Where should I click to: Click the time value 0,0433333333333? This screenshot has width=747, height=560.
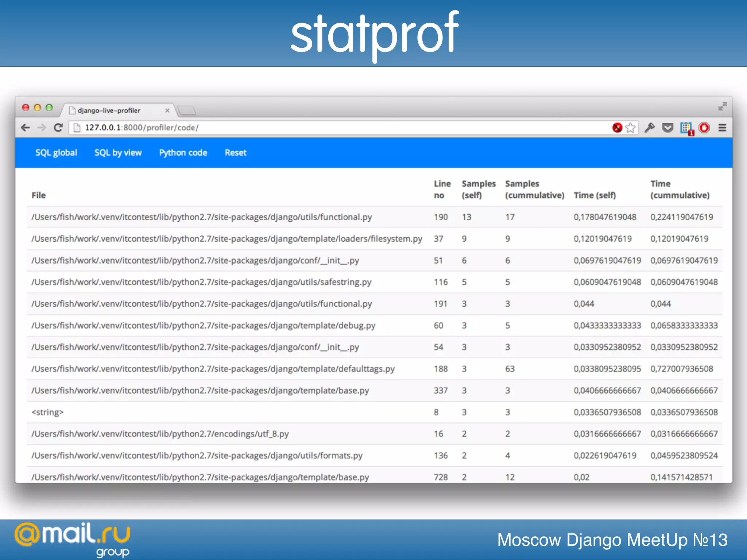click(607, 326)
